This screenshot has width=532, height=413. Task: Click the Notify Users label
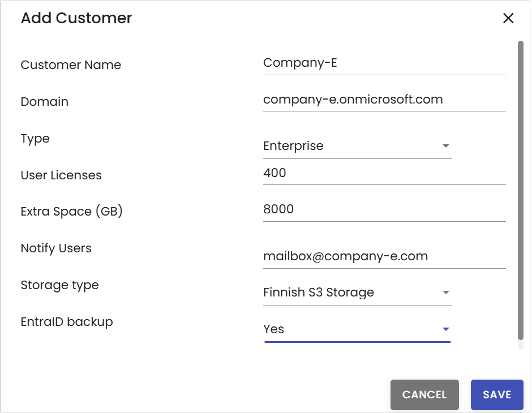(x=56, y=248)
